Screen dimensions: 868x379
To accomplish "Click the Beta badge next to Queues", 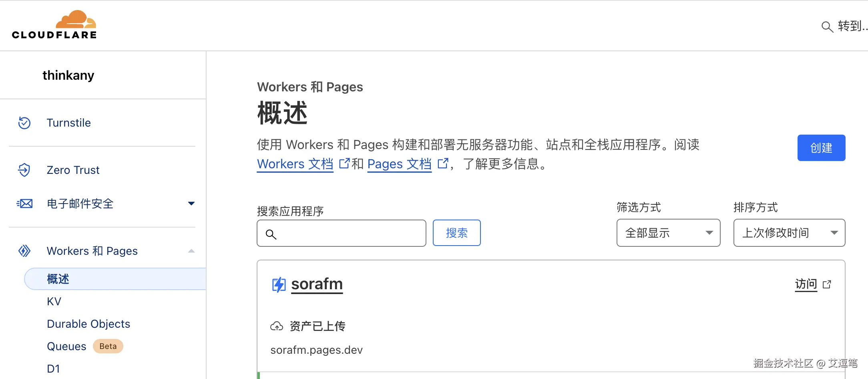I will coord(108,346).
